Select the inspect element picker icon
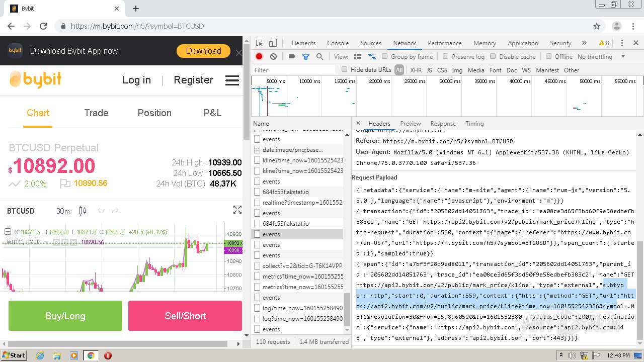This screenshot has width=644, height=362. 259,43
